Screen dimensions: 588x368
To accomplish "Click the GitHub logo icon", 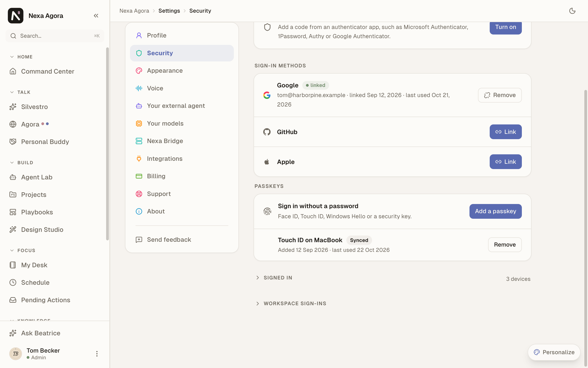I will [x=267, y=132].
